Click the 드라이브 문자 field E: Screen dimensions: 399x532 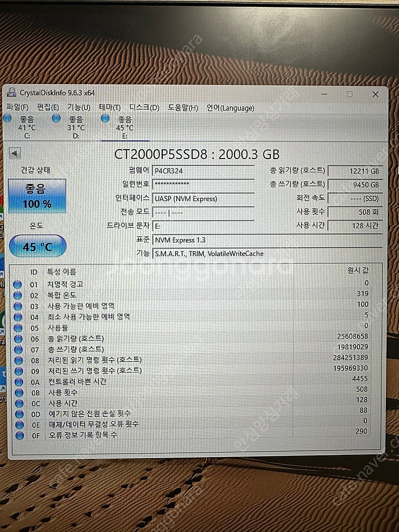pyautogui.click(x=203, y=226)
